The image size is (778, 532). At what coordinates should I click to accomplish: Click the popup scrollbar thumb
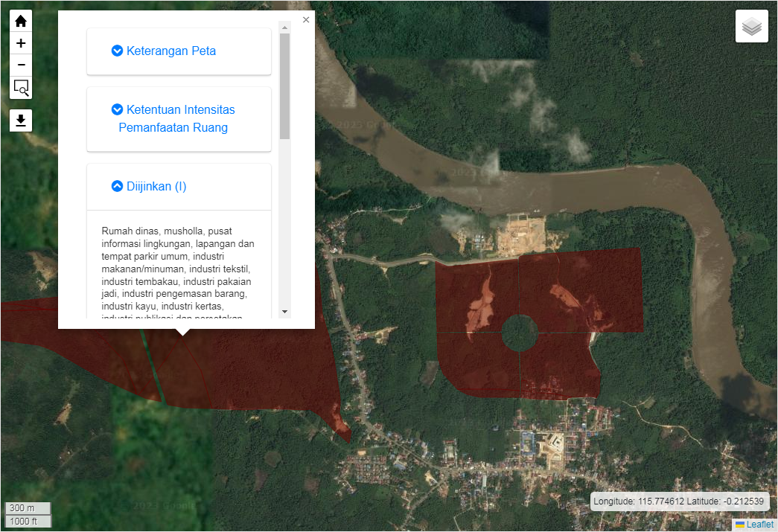[284, 86]
